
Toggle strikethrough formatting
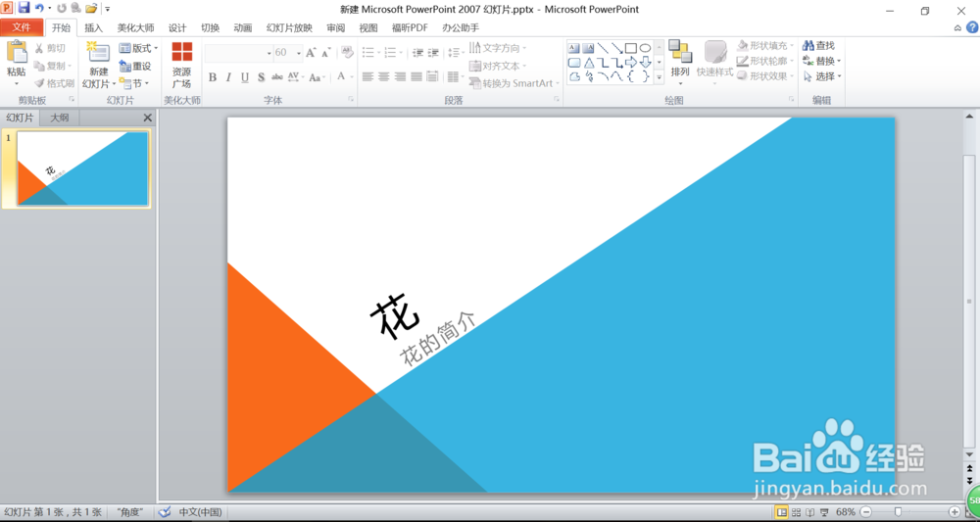(277, 76)
